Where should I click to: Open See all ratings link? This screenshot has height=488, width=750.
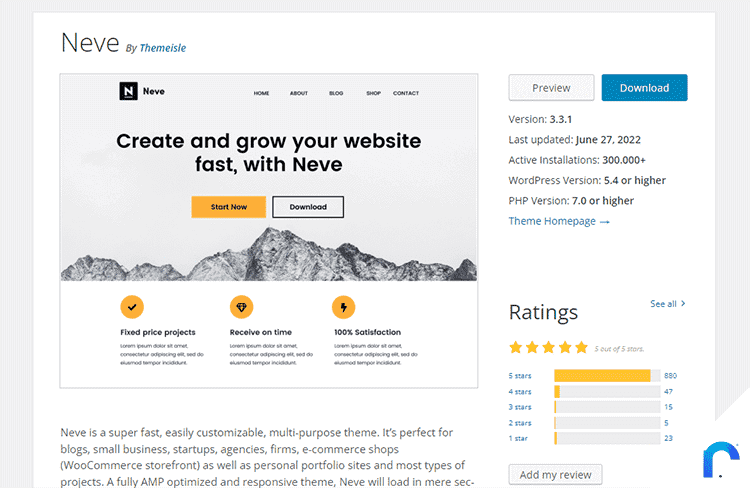coord(668,304)
